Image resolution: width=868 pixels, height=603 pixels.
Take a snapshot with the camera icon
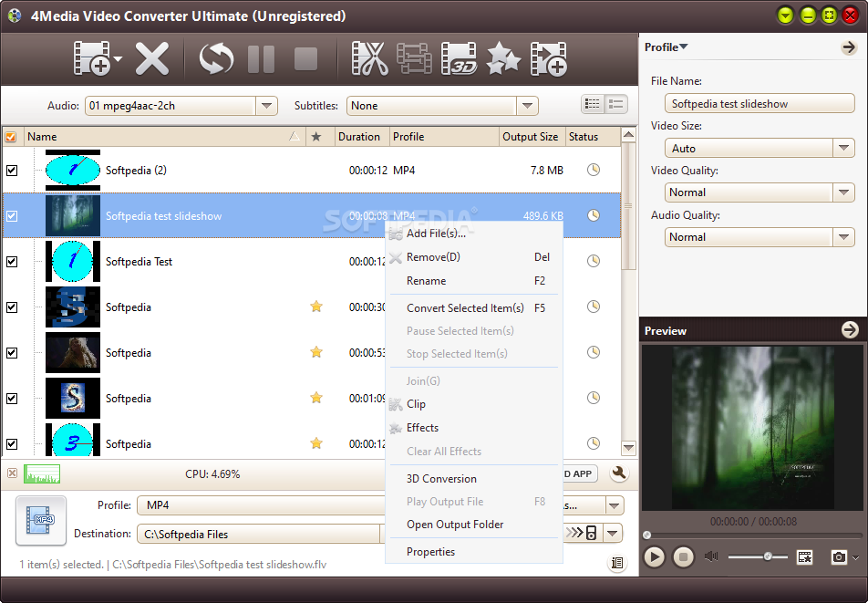point(839,557)
